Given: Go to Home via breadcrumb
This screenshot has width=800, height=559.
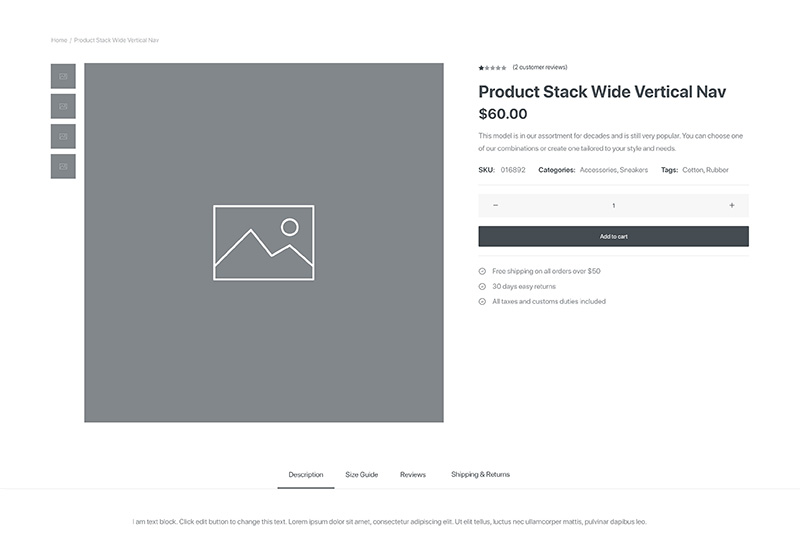Looking at the screenshot, I should [59, 40].
